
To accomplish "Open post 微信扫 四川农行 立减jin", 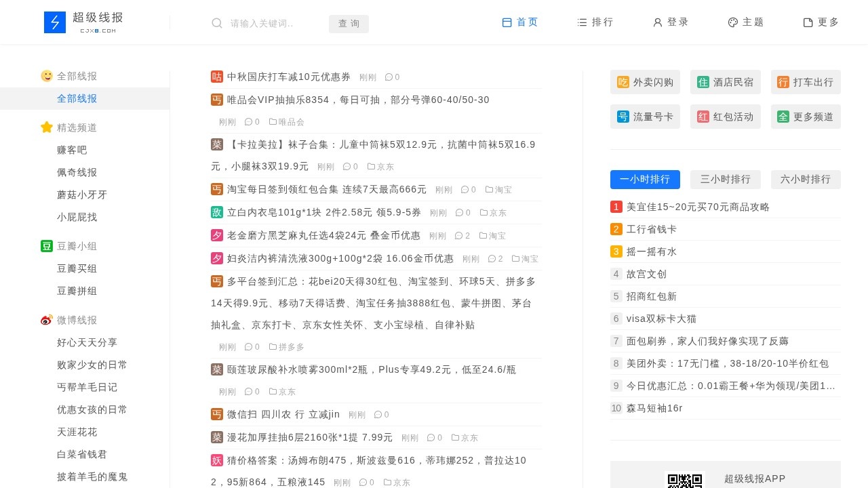I will click(x=283, y=414).
